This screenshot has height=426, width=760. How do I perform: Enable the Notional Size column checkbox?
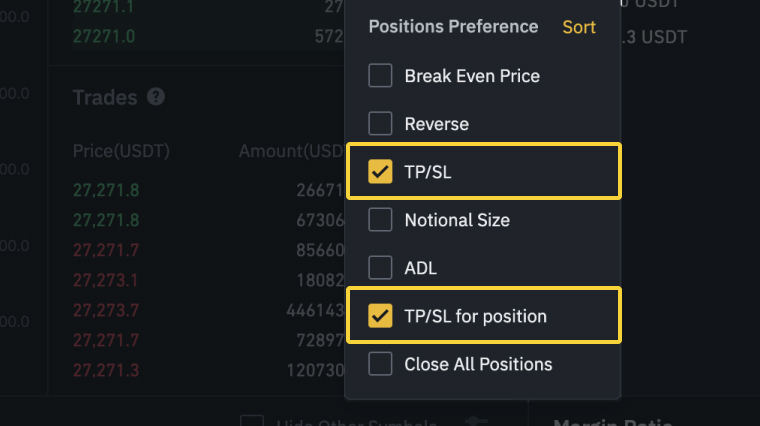click(x=380, y=220)
